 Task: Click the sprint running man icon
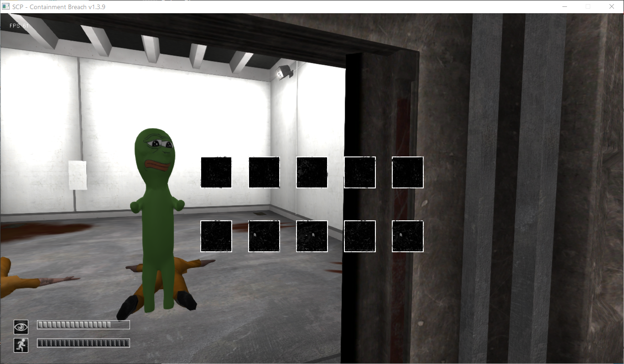21,345
